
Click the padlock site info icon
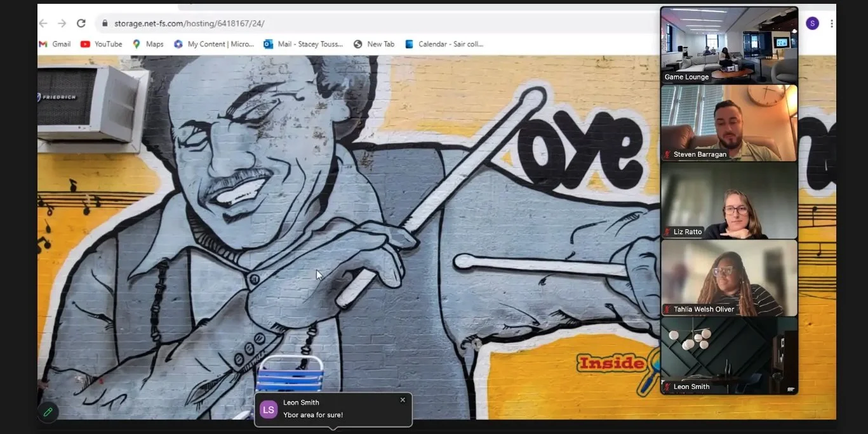tap(105, 23)
